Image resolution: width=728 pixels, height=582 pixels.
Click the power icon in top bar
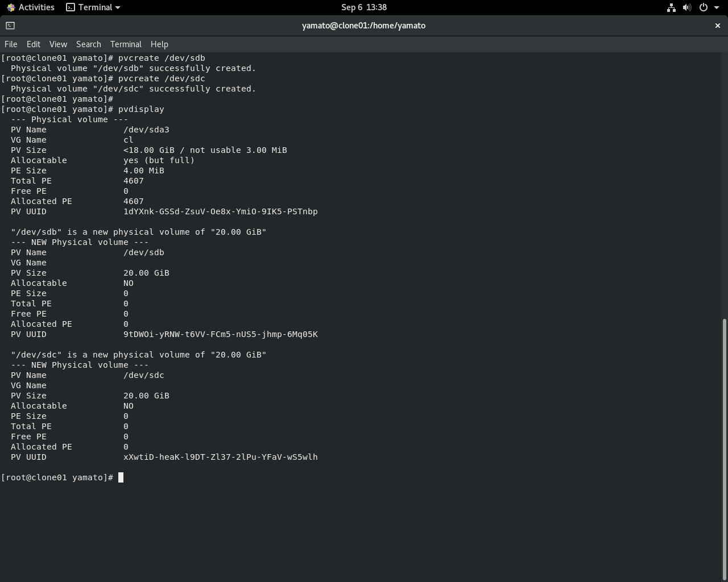click(704, 7)
